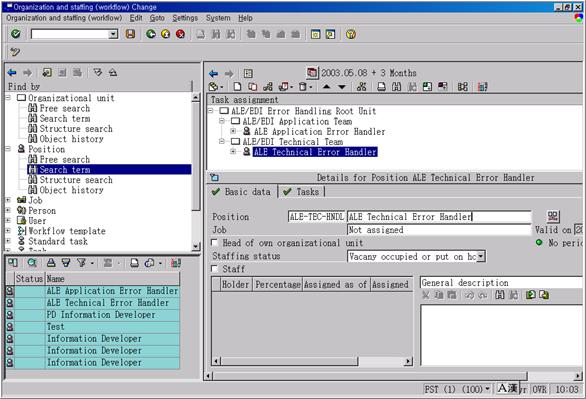Move item down with black down arrow
This screenshot has height=399, width=586.
pos(342,87)
